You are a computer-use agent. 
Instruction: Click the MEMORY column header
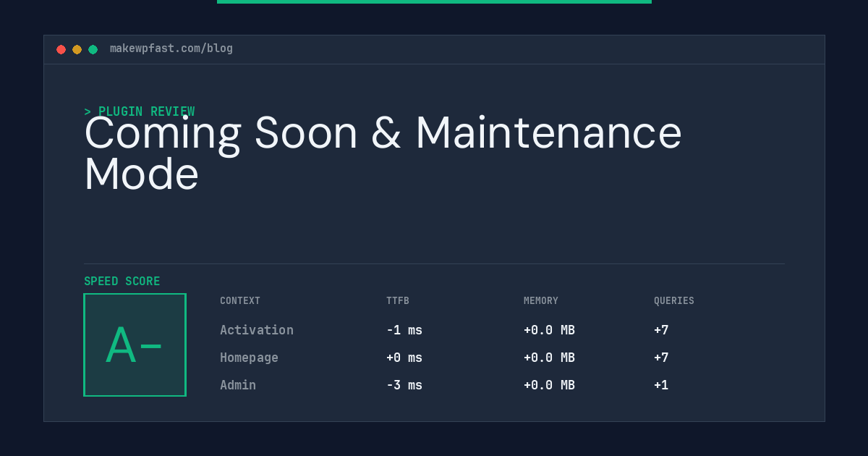(541, 300)
